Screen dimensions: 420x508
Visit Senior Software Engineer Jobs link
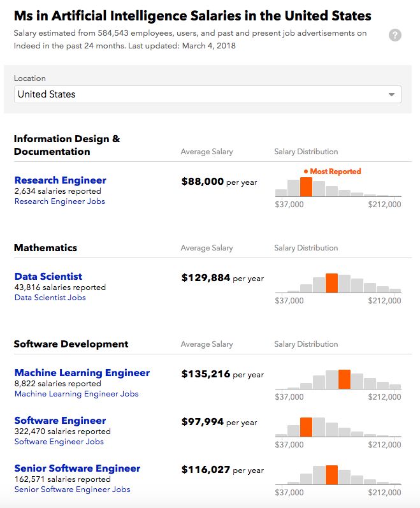click(x=73, y=490)
